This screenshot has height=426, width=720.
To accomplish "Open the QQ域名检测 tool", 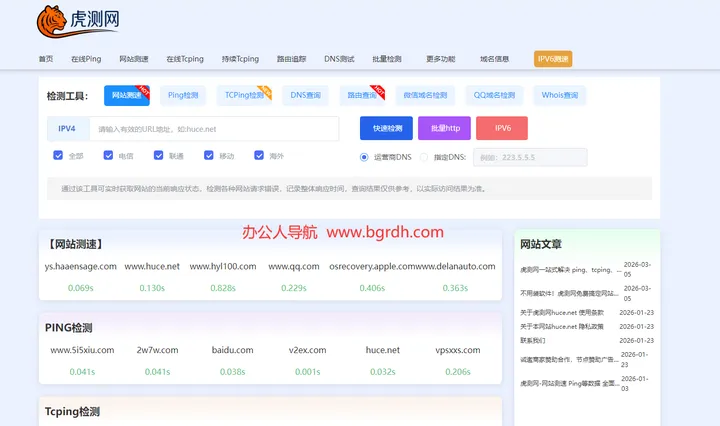I will point(494,95).
